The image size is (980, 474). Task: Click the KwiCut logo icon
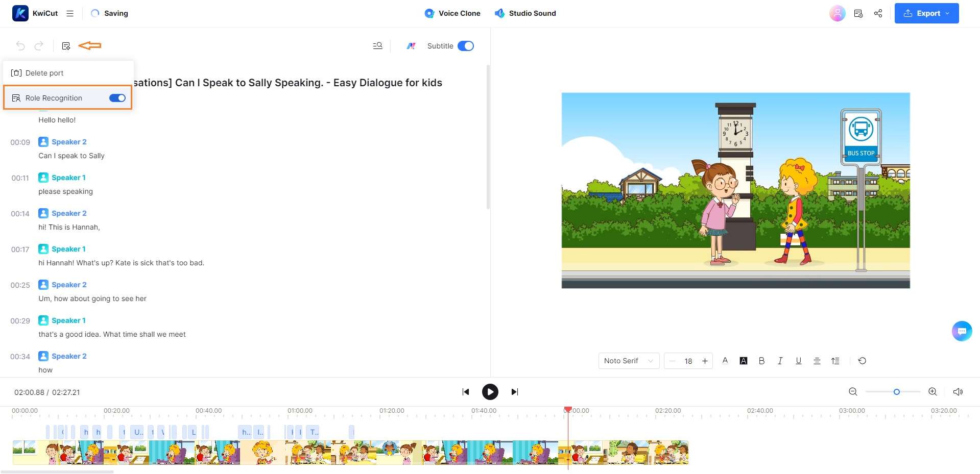tap(20, 13)
